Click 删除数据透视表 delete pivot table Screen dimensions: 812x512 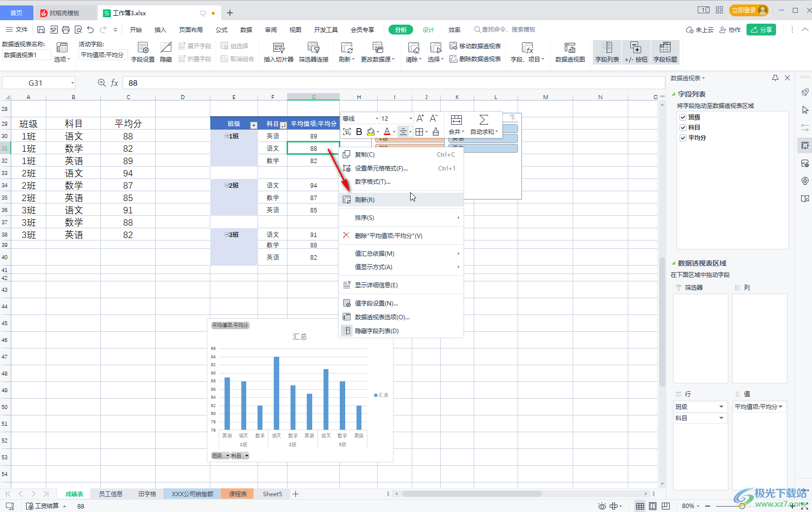tap(475, 59)
